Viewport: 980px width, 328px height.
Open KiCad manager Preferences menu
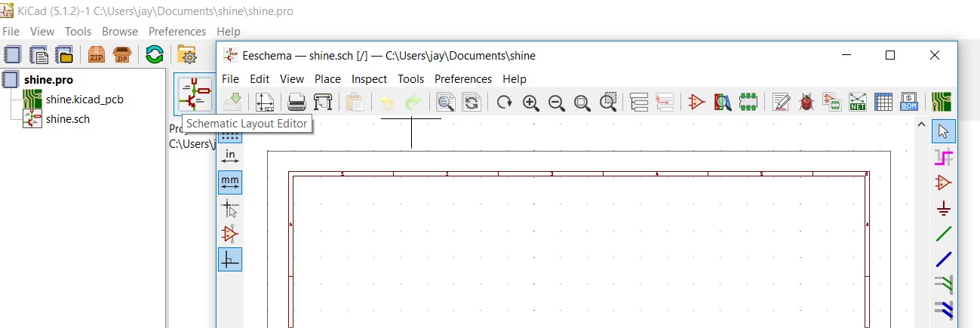(x=177, y=31)
